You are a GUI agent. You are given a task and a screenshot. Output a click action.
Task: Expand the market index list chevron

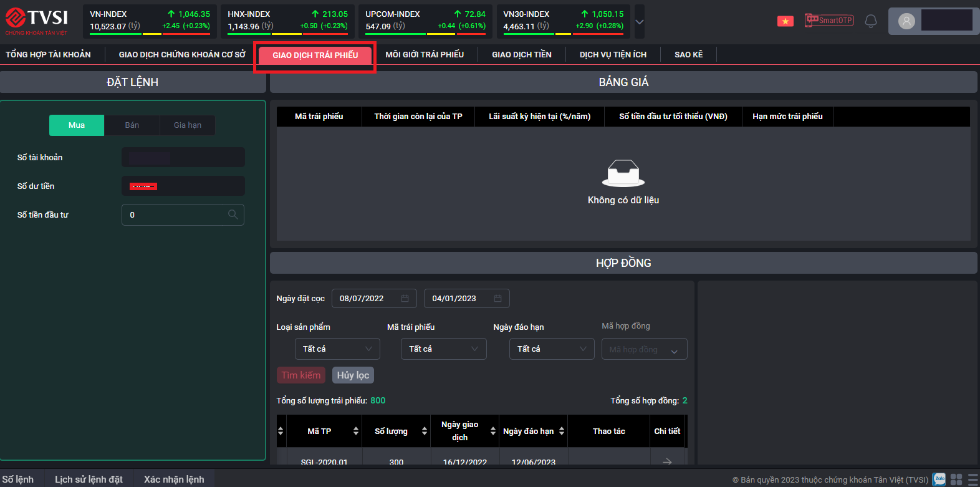pos(639,22)
